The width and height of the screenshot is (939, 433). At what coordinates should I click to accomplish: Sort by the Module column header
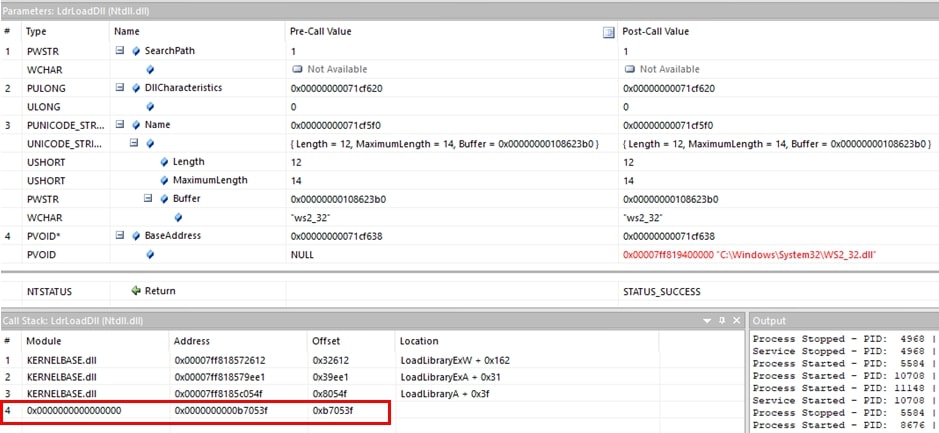tap(42, 341)
